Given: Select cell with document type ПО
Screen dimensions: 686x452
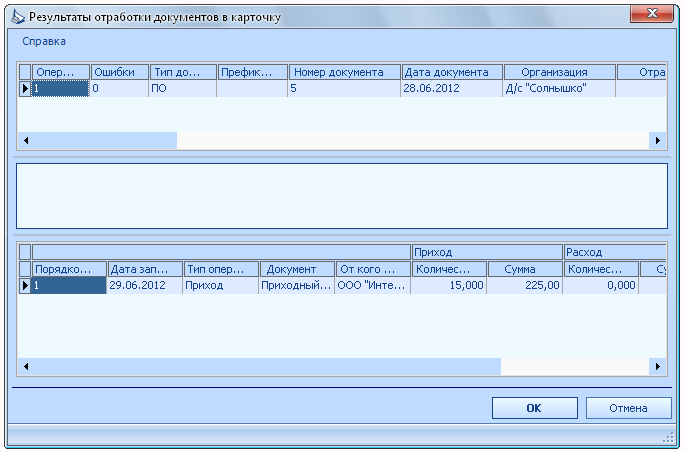Looking at the screenshot, I should tap(182, 88).
